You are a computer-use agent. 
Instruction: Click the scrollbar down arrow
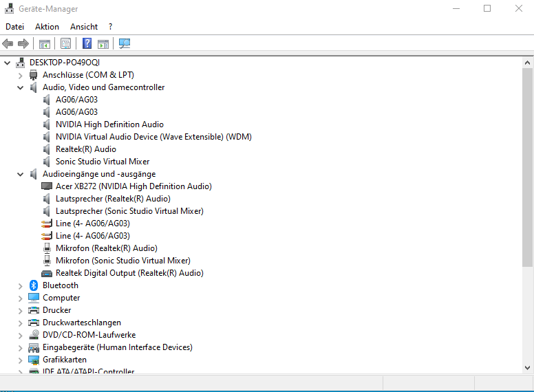(x=528, y=367)
